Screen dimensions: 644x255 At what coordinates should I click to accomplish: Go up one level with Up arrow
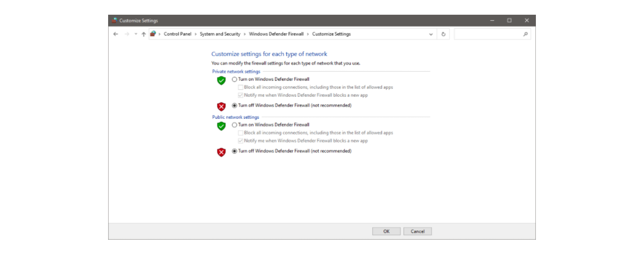pos(144,34)
